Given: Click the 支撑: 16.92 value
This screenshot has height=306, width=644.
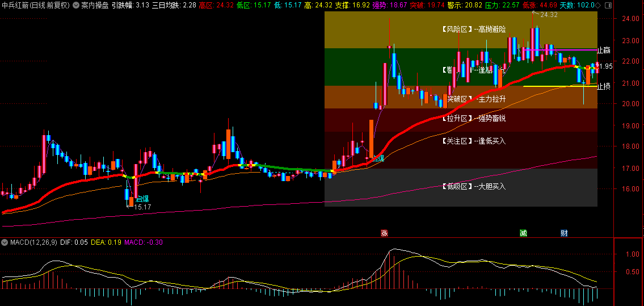Looking at the screenshot, I should click(x=352, y=5).
